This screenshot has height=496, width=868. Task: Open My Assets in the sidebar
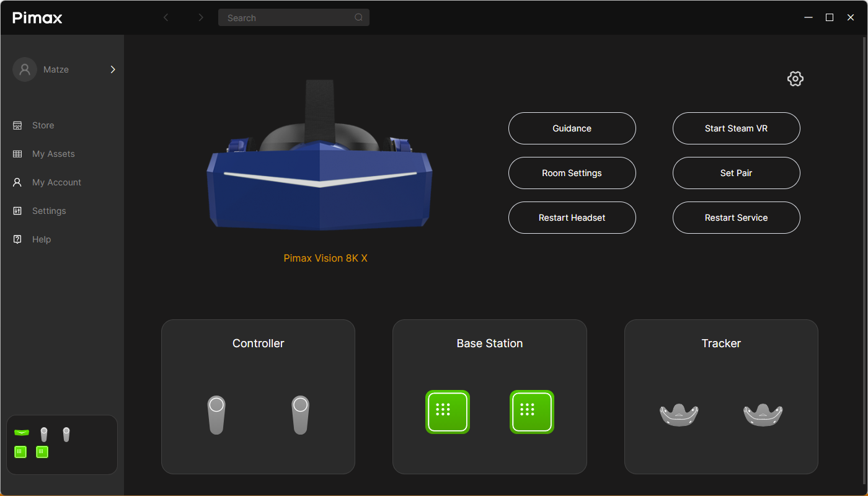tap(53, 154)
